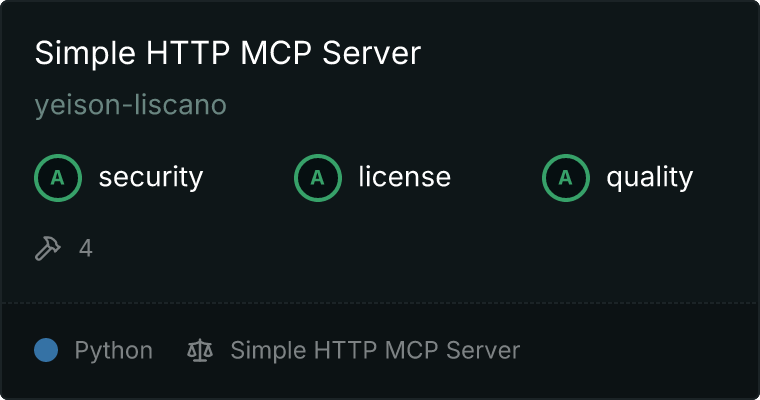Click the hammer tools icon
This screenshot has height=400, width=760.
click(48, 248)
